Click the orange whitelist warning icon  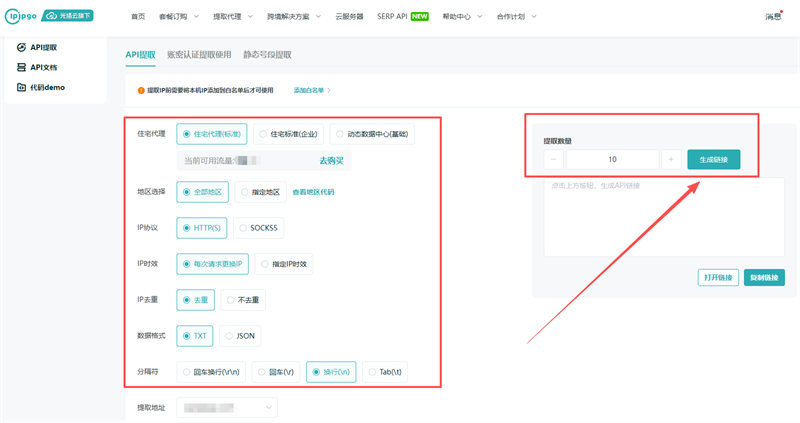pos(141,90)
